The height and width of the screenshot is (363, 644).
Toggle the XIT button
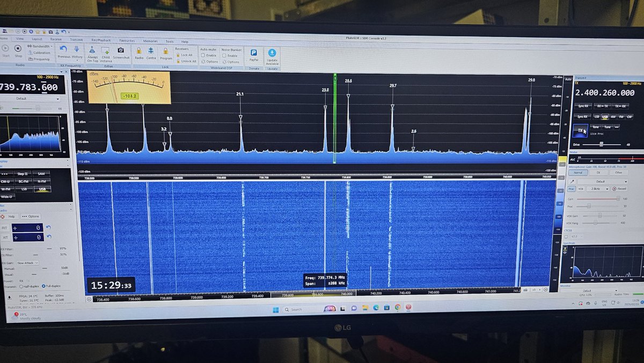(x=5, y=237)
